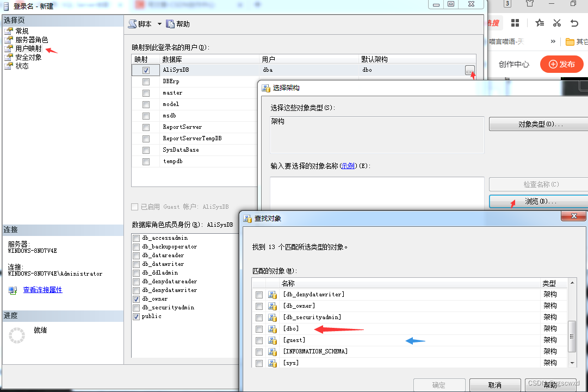Check the ReportServerTempDB mapping checkbox
The width and height of the screenshot is (588, 392).
click(x=146, y=139)
